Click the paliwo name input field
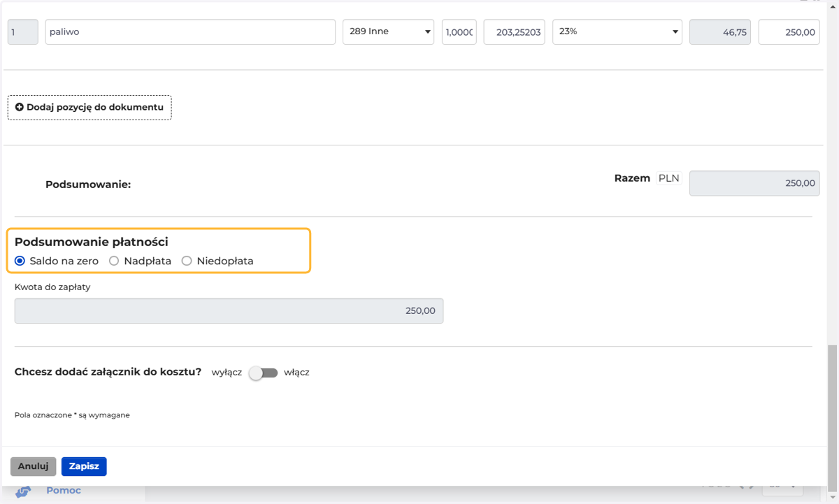Image resolution: width=839 pixels, height=504 pixels. (x=190, y=31)
